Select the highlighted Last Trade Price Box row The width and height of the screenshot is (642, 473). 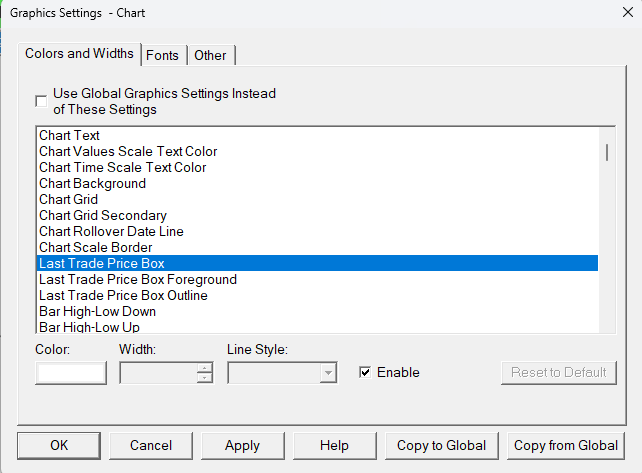click(x=318, y=263)
